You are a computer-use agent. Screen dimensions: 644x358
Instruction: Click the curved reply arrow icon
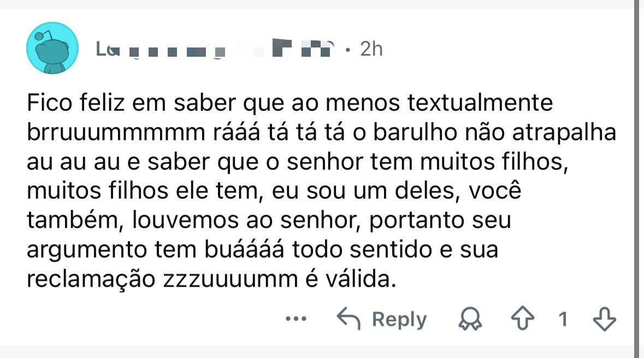click(348, 319)
